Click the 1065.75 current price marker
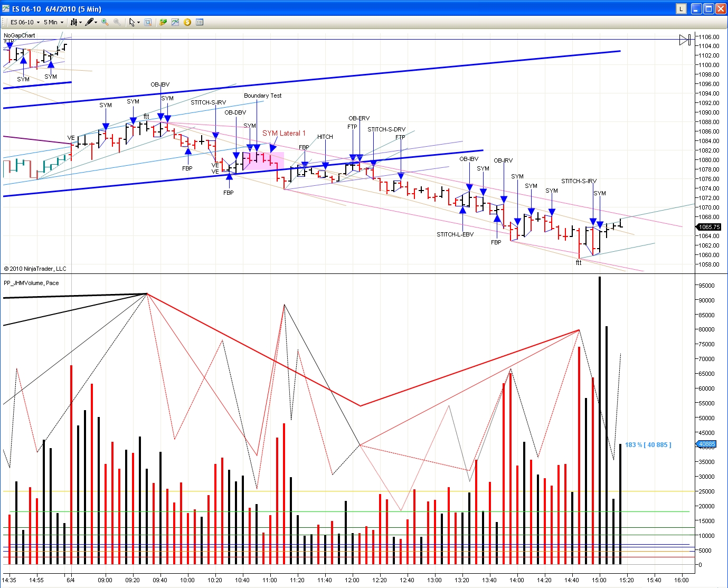 [x=709, y=227]
